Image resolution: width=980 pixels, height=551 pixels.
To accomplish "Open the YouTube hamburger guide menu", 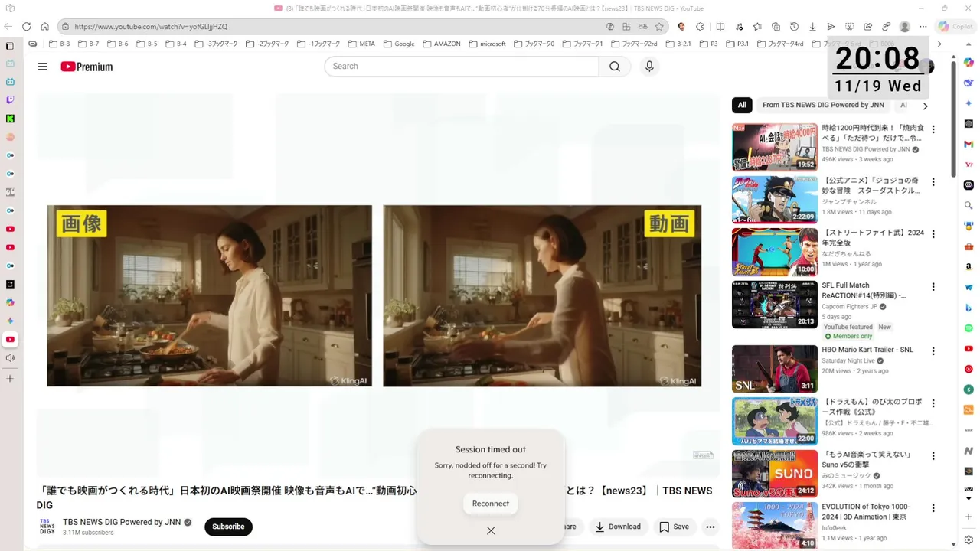I will tap(42, 67).
